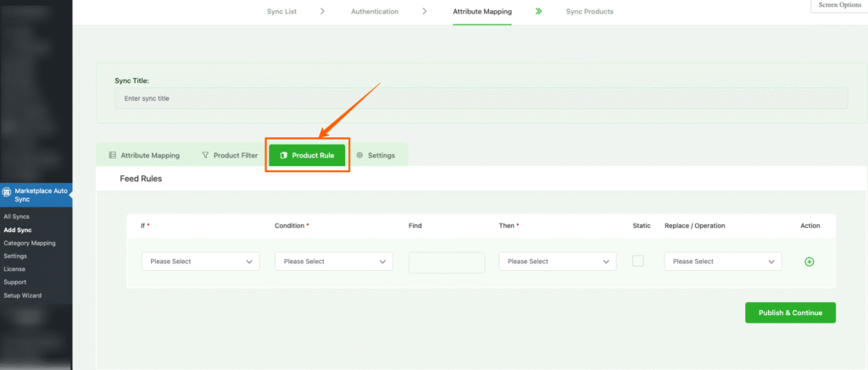This screenshot has height=370, width=868.
Task: Click the Attribute Mapping tab list icon
Action: tap(113, 156)
